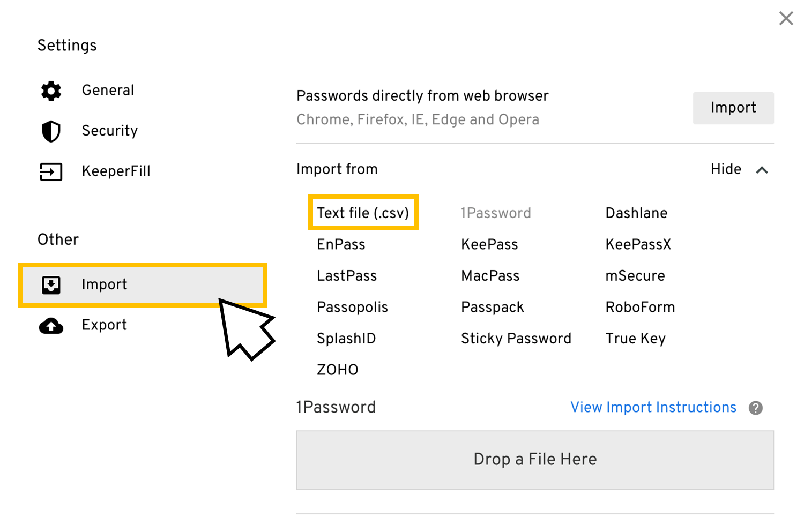Click the Export cloud upload icon

pyautogui.click(x=51, y=325)
